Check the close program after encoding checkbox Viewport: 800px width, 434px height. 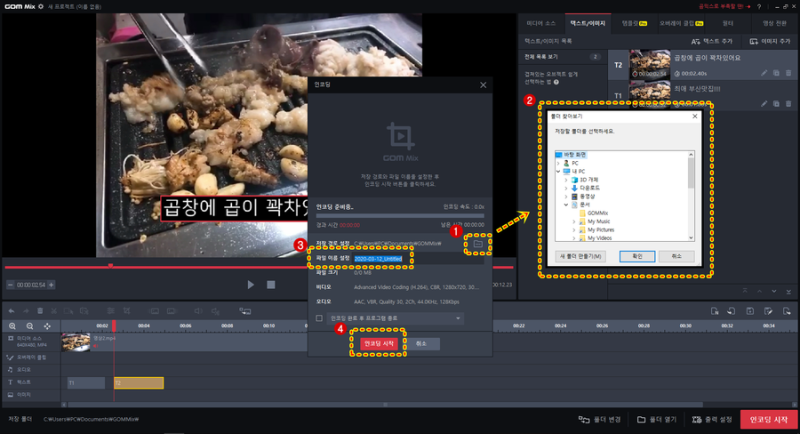(x=319, y=318)
